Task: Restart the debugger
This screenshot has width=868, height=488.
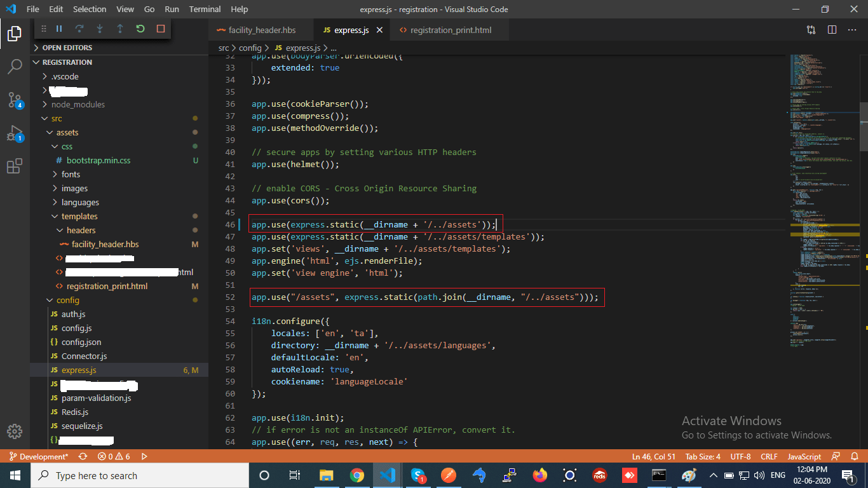Action: click(x=140, y=29)
